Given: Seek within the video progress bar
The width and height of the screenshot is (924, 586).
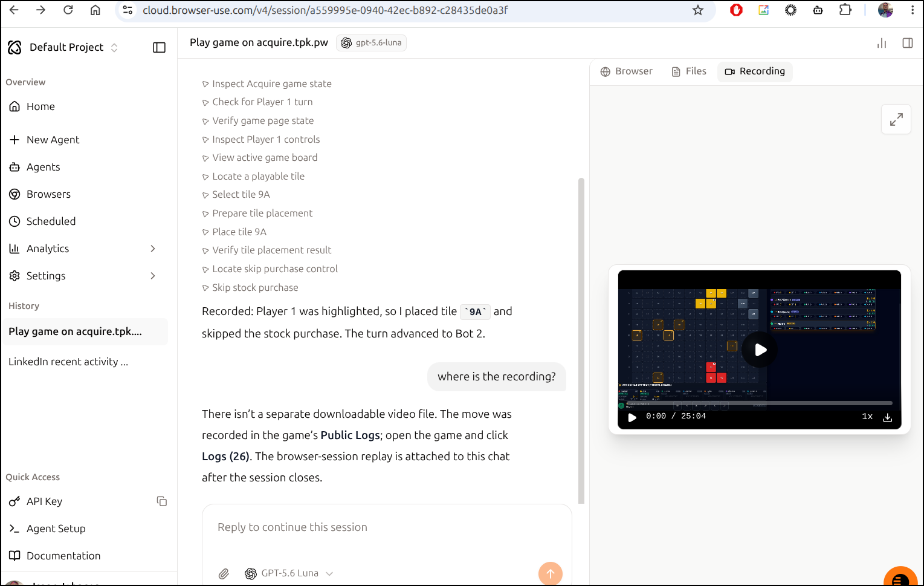Looking at the screenshot, I should click(x=760, y=403).
